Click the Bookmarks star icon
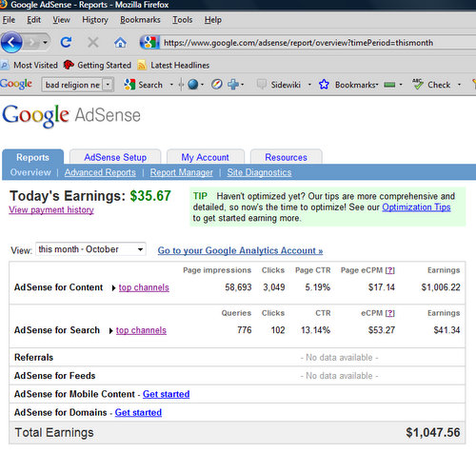 [324, 85]
